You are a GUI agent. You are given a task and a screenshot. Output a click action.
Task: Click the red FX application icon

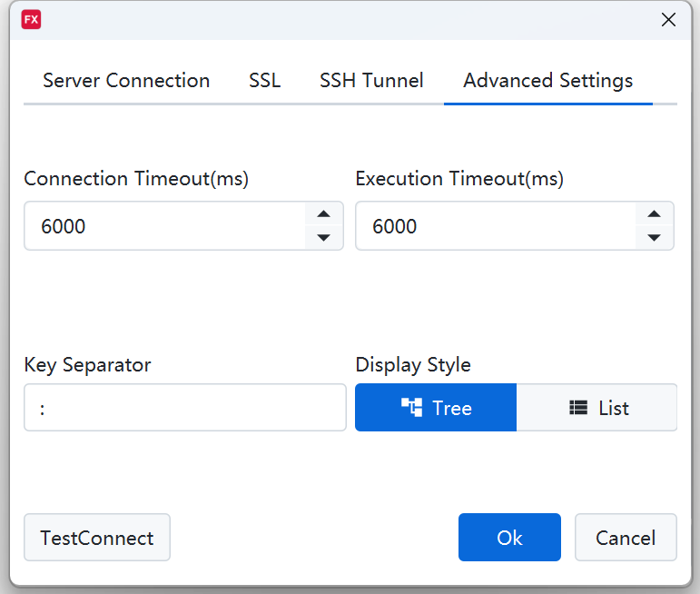pyautogui.click(x=31, y=20)
